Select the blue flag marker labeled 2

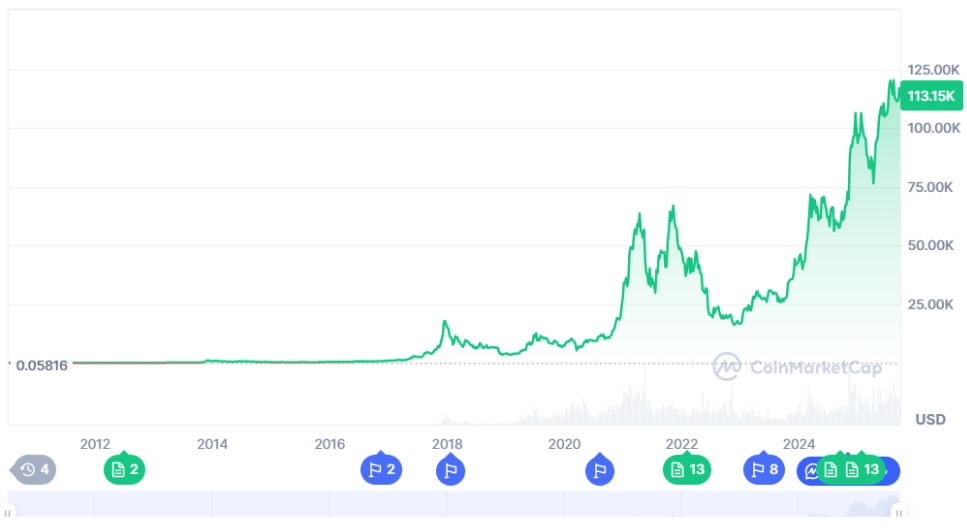pos(381,469)
